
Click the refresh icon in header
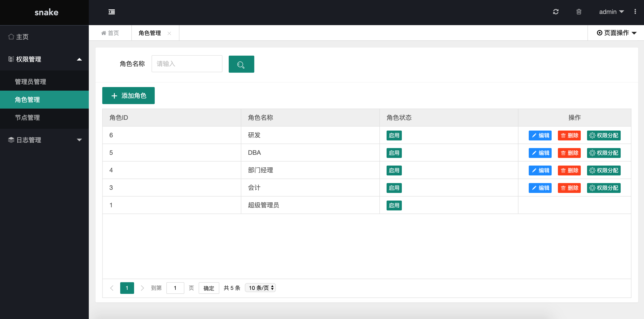pyautogui.click(x=555, y=12)
